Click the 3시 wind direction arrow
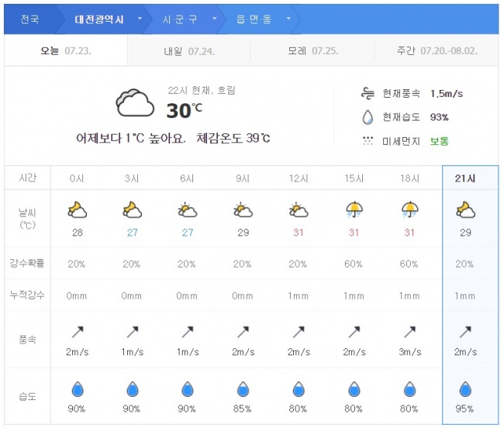This screenshot has width=504, height=428. pos(133,332)
